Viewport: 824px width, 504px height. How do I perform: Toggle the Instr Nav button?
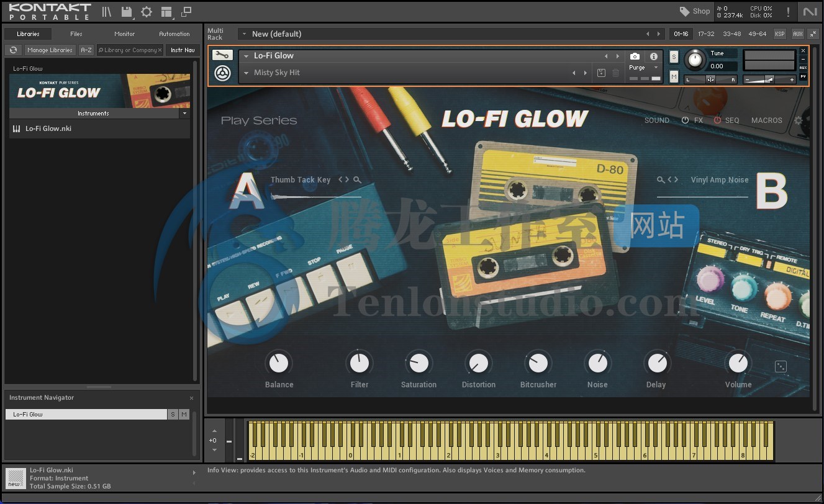coord(183,50)
